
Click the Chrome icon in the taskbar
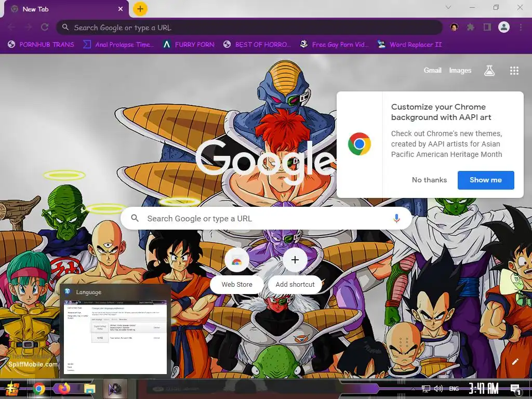click(x=39, y=389)
